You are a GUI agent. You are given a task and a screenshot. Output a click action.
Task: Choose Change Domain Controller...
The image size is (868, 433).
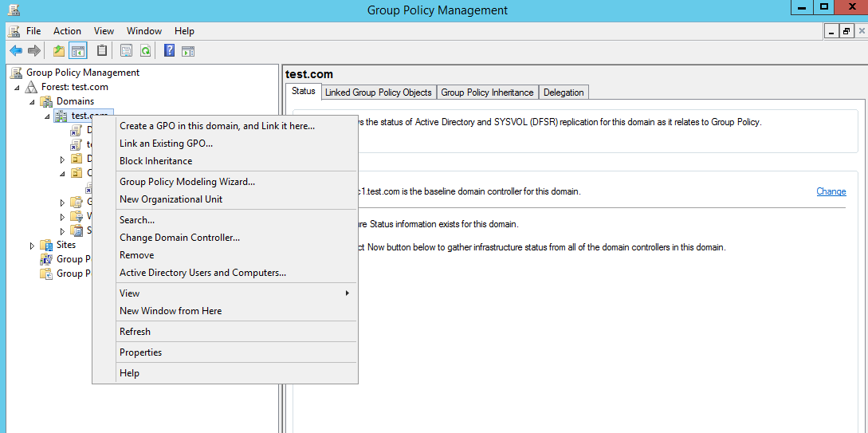[x=226, y=238]
